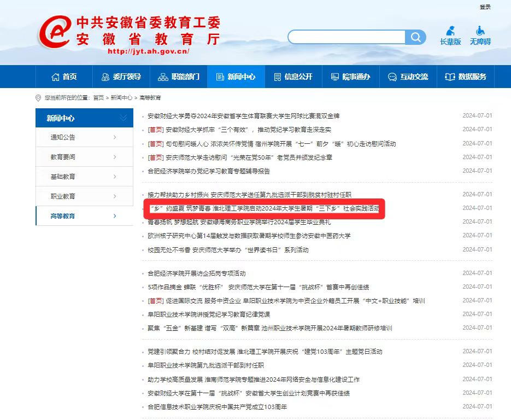Expand the 职业教育 sidebar chevron
This screenshot has width=511, height=420.
pos(115,196)
